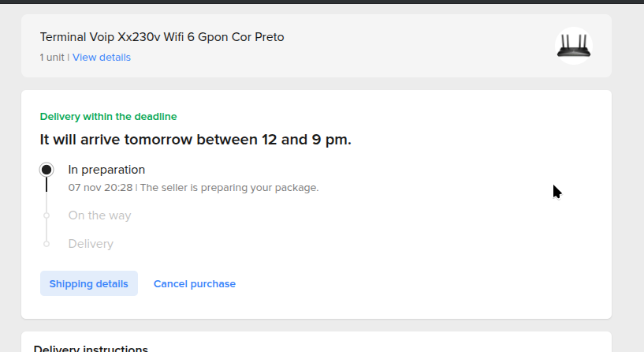Click the Delivery step circle marker
The image size is (644, 352).
(x=47, y=244)
